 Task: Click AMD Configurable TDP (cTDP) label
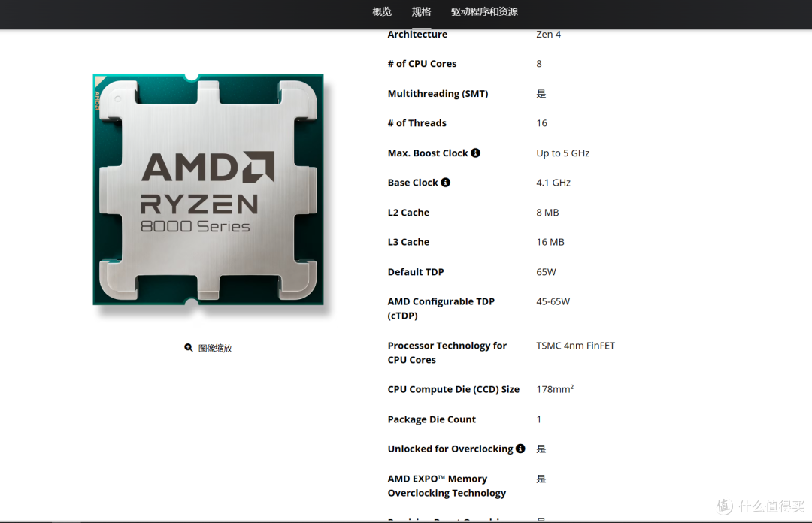pyautogui.click(x=441, y=309)
